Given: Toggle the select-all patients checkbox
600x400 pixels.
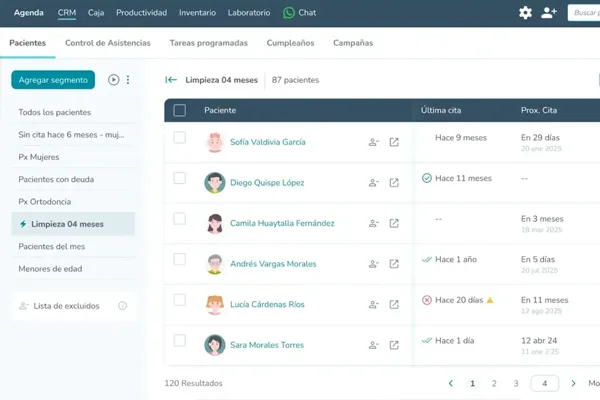Looking at the screenshot, I should click(x=180, y=110).
